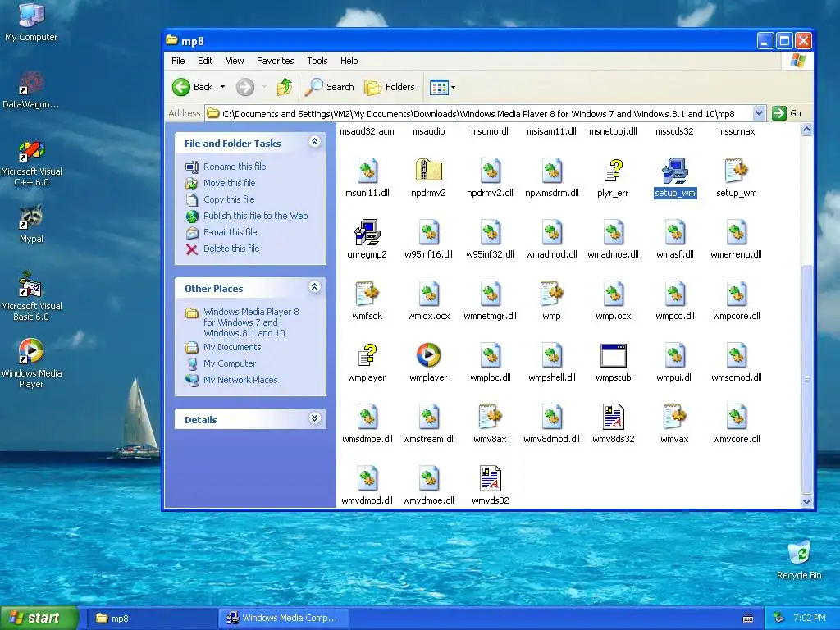Select the msuni11.dll file
The height and width of the screenshot is (630, 840).
click(367, 178)
